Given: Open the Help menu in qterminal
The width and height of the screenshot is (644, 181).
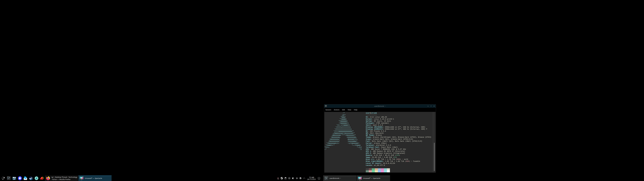Looking at the screenshot, I should 355,110.
